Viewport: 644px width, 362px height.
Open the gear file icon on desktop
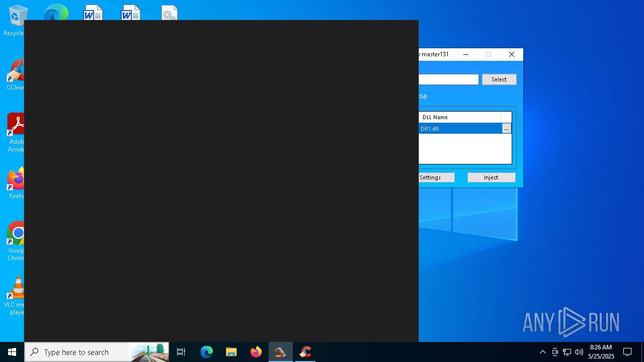[170, 13]
